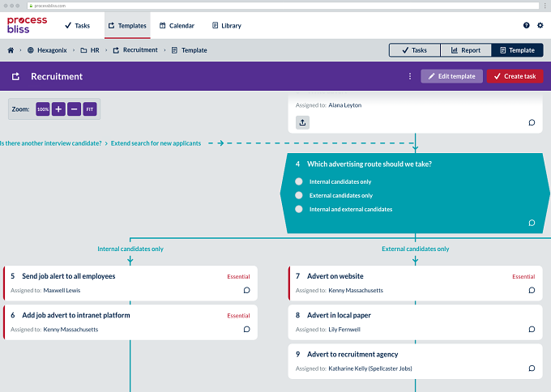Viewport: 551px width, 392px height.
Task: Open the three-dot Recruitment options menu
Action: coord(410,76)
